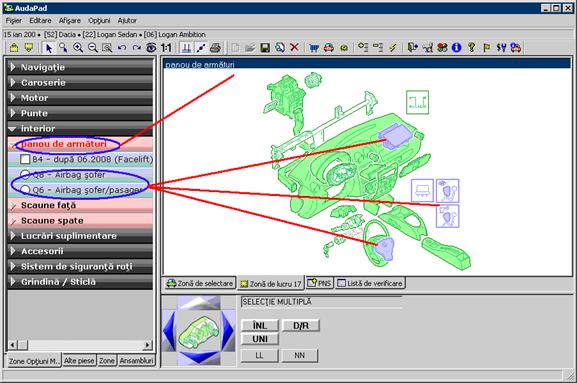The height and width of the screenshot is (383, 577).
Task: Click the right blue navigation arrow
Action: 227,330
